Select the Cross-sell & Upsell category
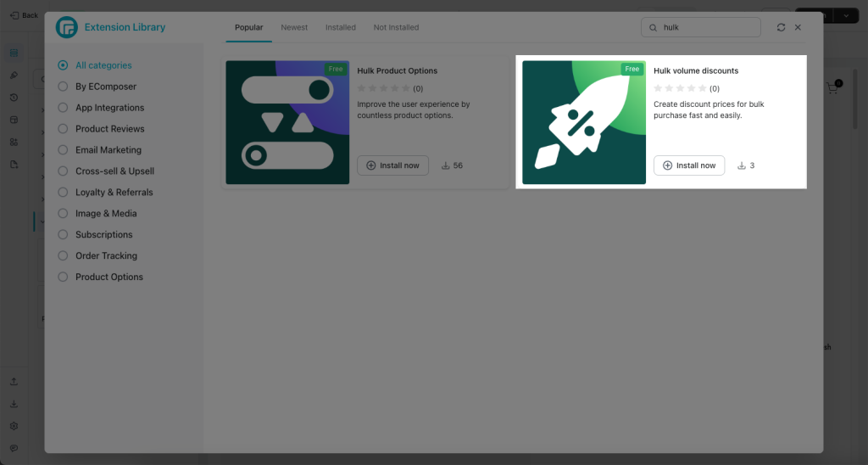 pos(106,171)
